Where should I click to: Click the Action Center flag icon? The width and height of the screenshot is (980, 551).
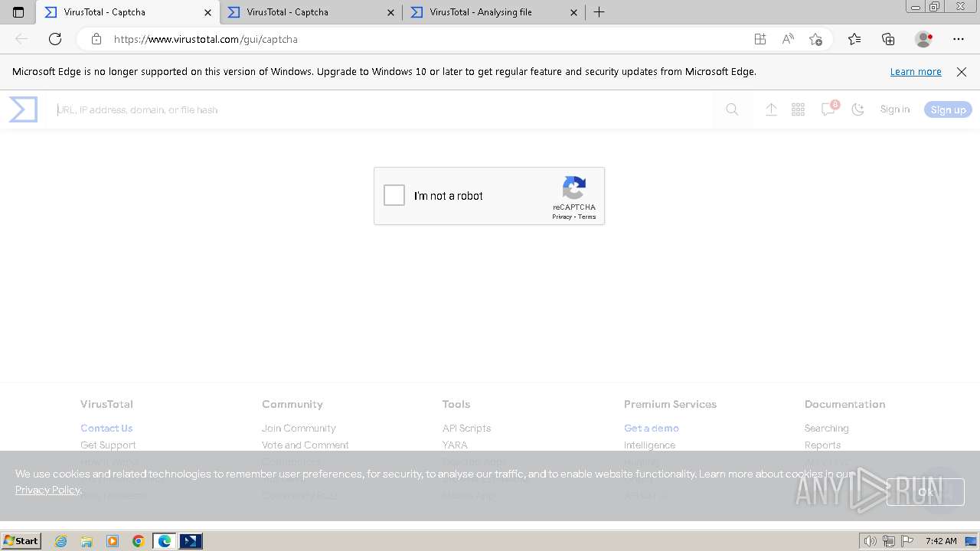point(906,541)
